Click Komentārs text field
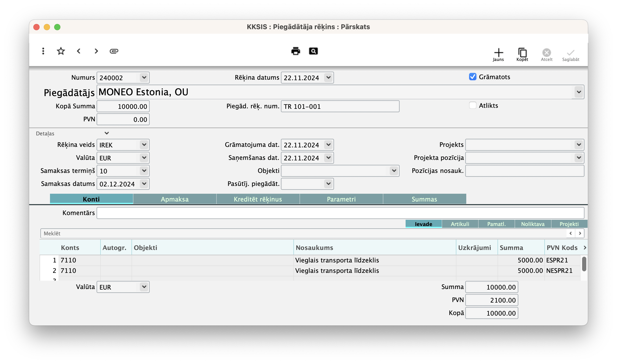 341,213
